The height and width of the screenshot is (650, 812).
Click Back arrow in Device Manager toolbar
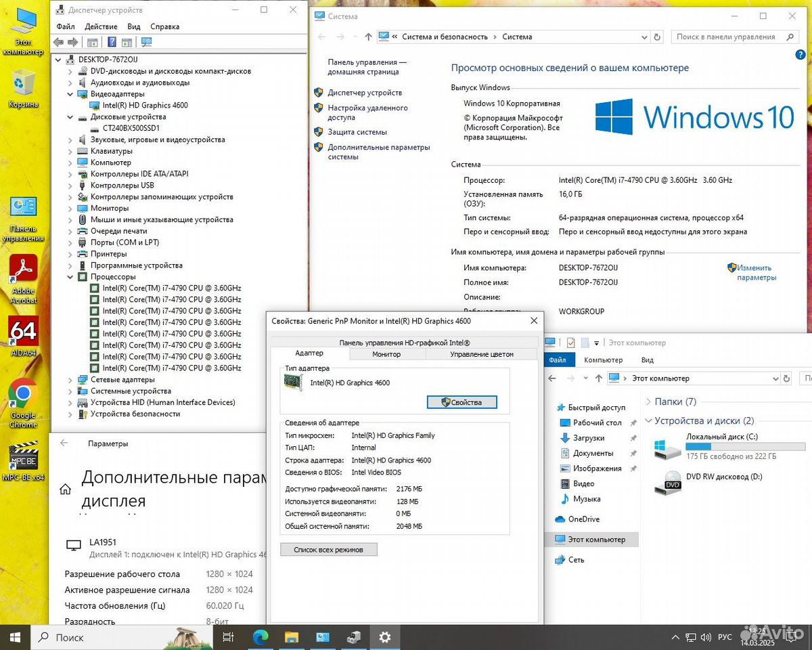59,42
